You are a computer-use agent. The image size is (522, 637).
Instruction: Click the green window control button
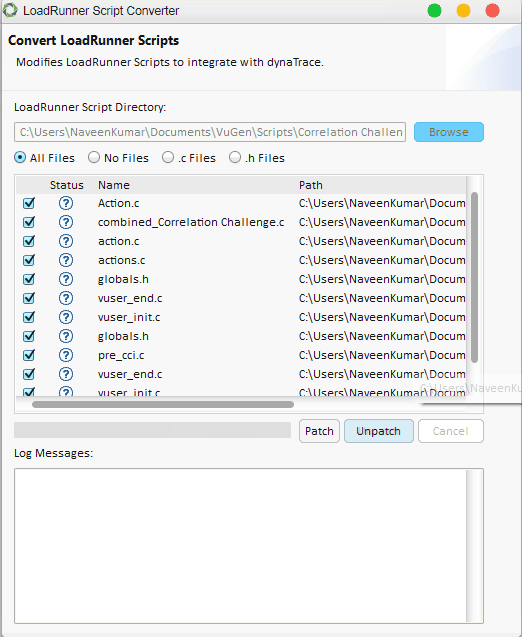click(x=434, y=11)
